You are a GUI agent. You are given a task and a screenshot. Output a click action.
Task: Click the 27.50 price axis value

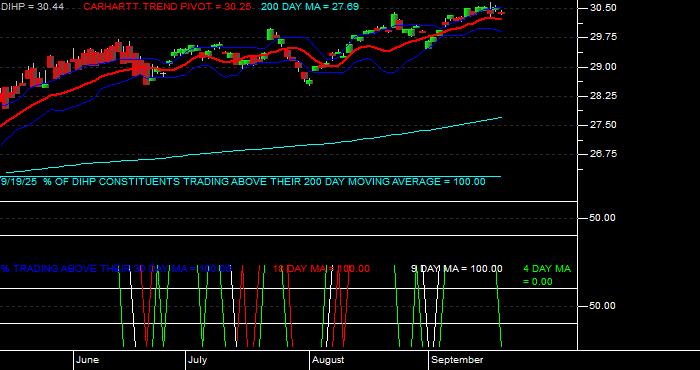point(603,125)
